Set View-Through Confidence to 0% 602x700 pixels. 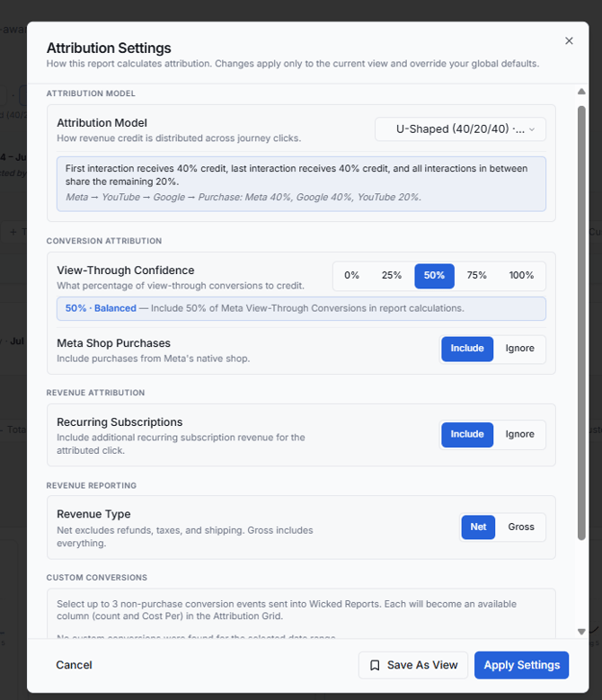click(x=351, y=276)
